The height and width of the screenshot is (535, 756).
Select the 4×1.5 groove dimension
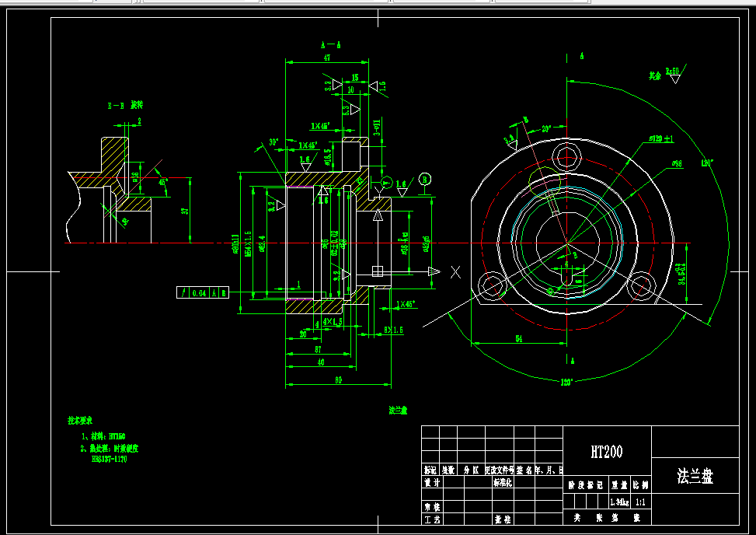(x=333, y=321)
